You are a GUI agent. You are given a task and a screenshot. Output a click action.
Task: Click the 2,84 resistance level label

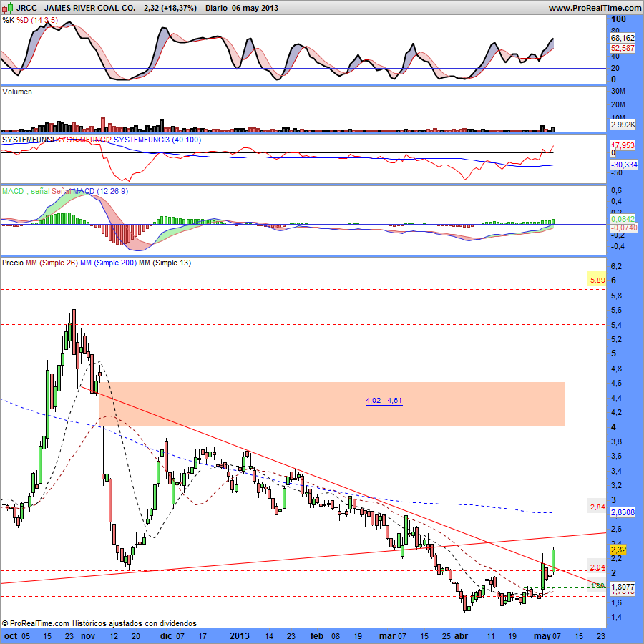597,507
